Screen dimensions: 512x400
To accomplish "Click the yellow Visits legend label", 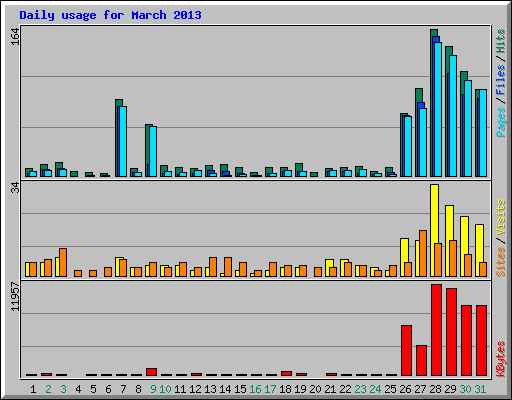I will coord(501,217).
